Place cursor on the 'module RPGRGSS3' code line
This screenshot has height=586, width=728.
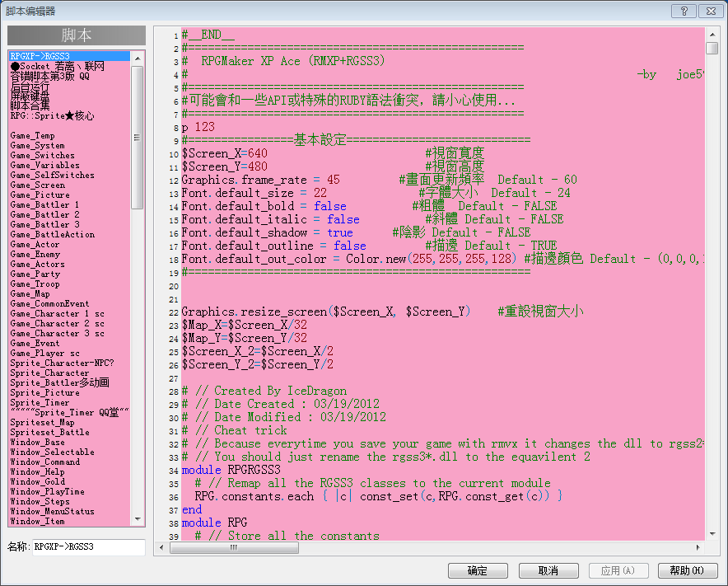coord(231,470)
